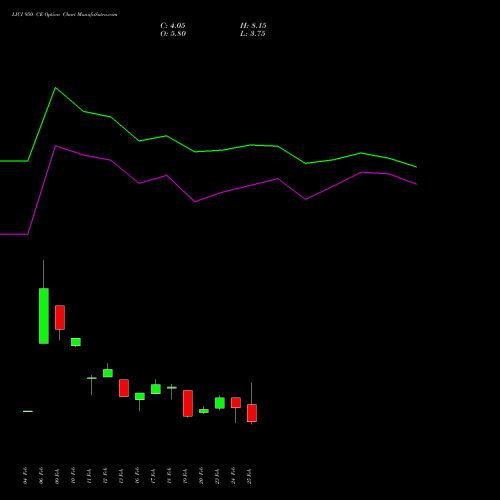This screenshot has width=500, height=500.
Task: Click the high value 'H: 8.15'
Action: point(253,26)
